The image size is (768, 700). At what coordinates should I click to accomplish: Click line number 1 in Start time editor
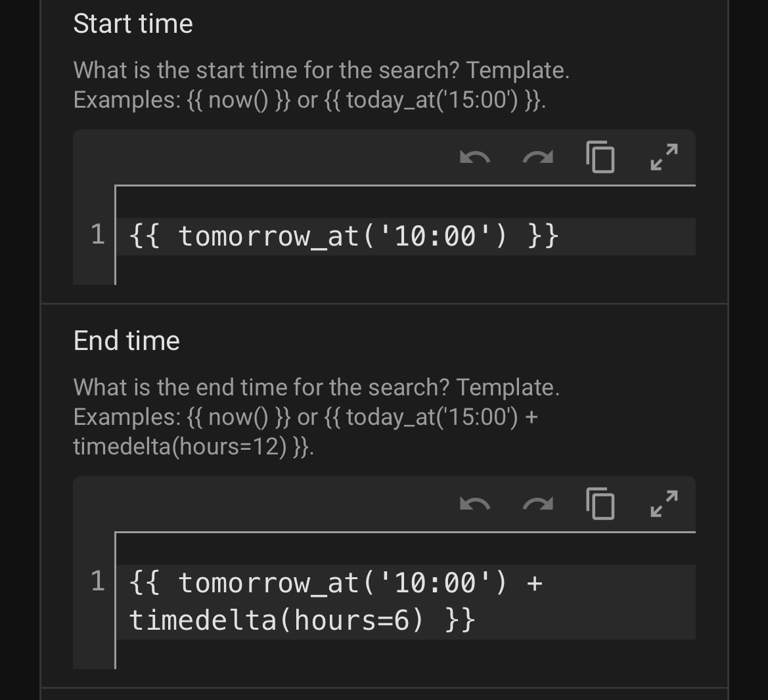click(x=97, y=235)
